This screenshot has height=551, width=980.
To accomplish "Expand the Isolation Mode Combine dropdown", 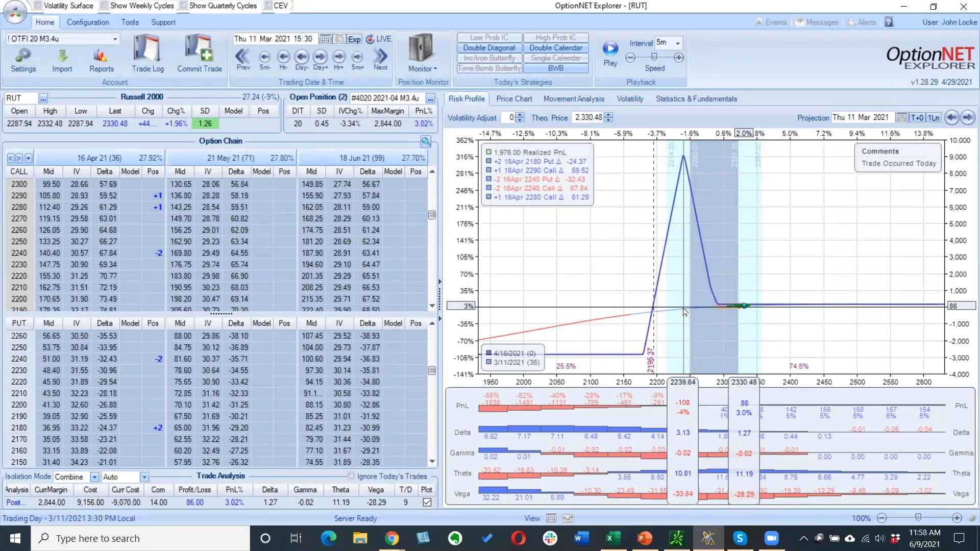I will (x=94, y=477).
